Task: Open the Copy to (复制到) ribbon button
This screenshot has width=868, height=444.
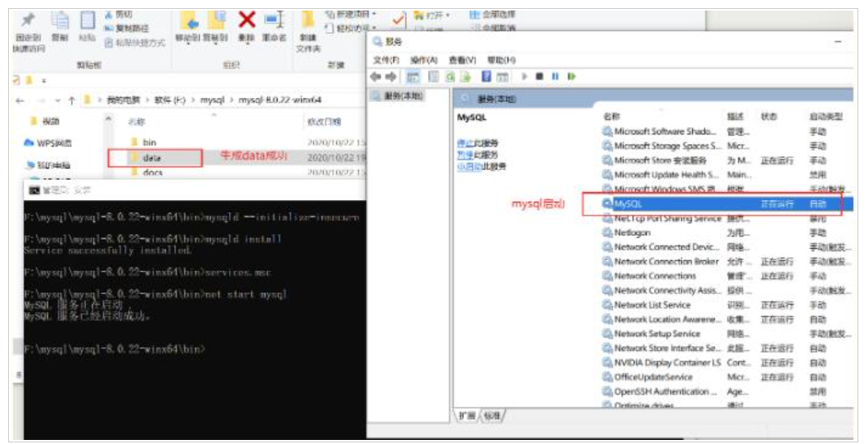Action: click(215, 27)
